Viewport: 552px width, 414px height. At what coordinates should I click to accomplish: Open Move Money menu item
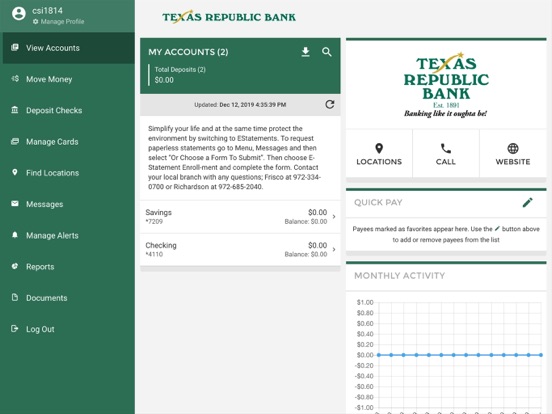click(69, 79)
